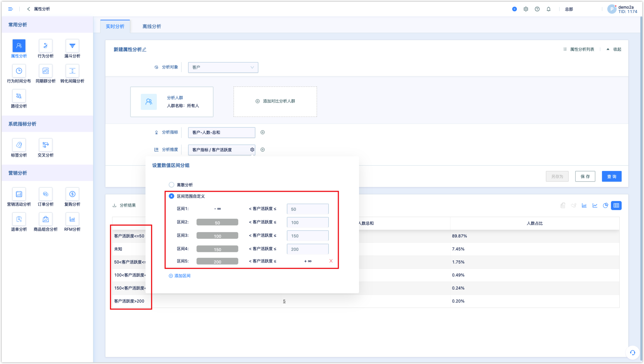Delete 区间5 with the red X
Viewport: 644px width, 364px height.
tap(331, 261)
